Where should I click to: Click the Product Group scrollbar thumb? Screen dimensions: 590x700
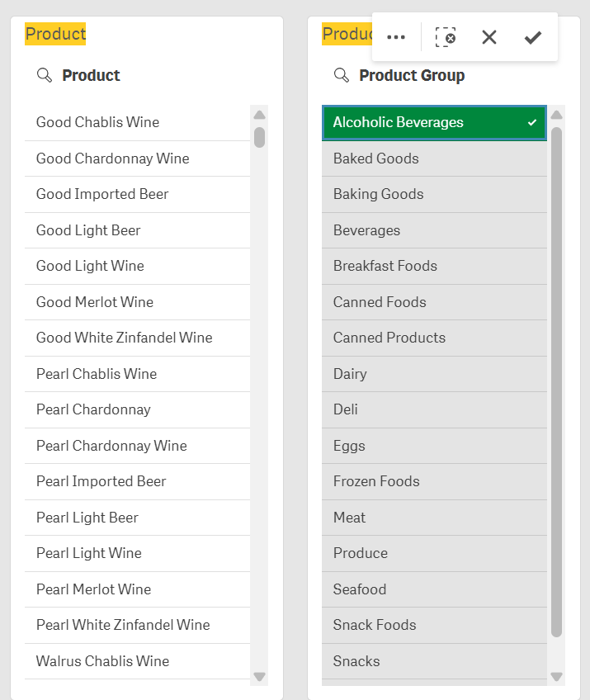click(x=556, y=380)
